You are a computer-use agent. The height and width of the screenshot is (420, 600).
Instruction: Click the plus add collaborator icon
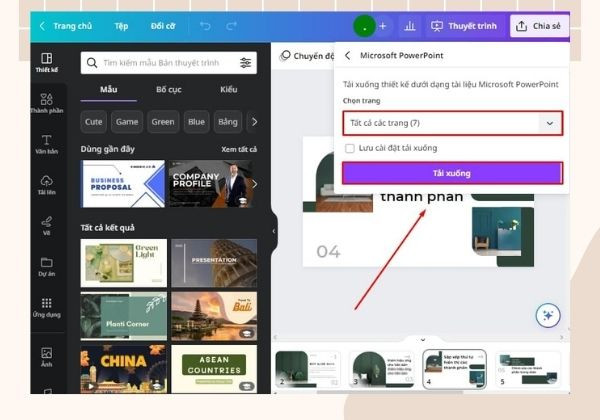(x=383, y=26)
